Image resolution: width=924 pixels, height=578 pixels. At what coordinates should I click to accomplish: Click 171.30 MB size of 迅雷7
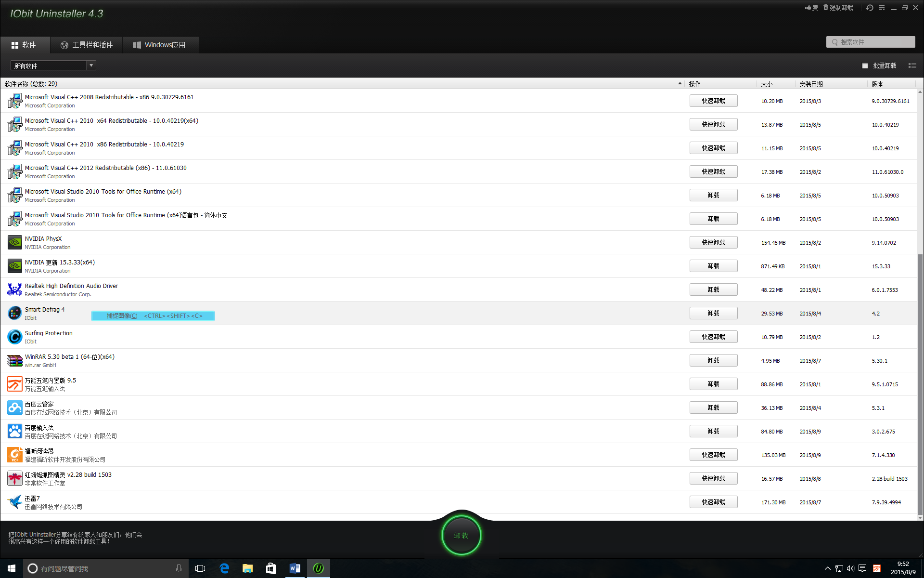[x=773, y=502]
